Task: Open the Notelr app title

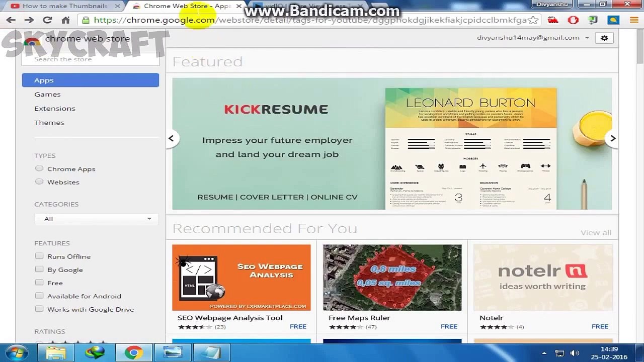Action: tap(492, 318)
